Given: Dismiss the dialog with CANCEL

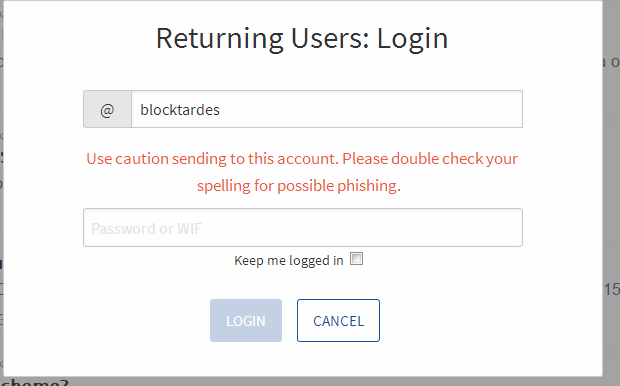Looking at the screenshot, I should (338, 320).
